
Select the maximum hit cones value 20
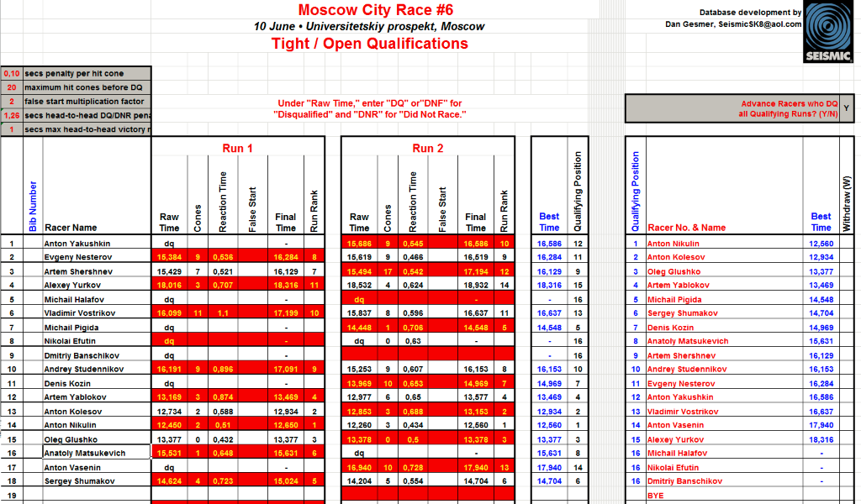[x=12, y=87]
